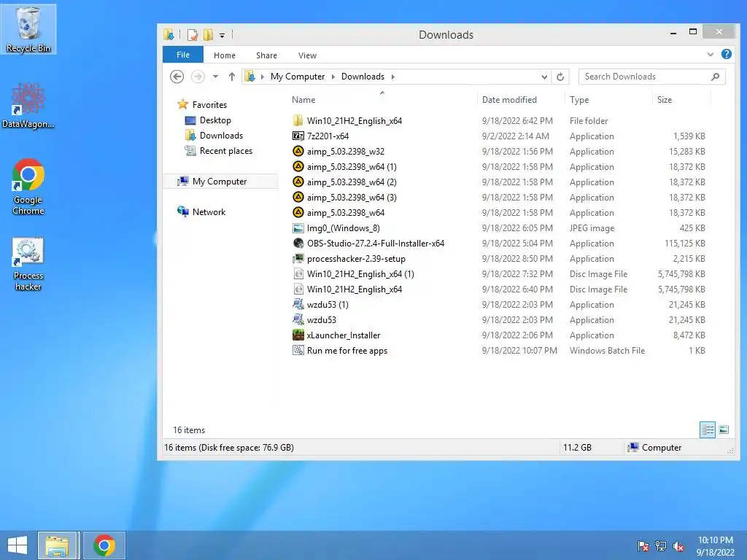Select the 7z2201-x64 file icon
Viewport: 747px width, 560px height.
tap(298, 136)
